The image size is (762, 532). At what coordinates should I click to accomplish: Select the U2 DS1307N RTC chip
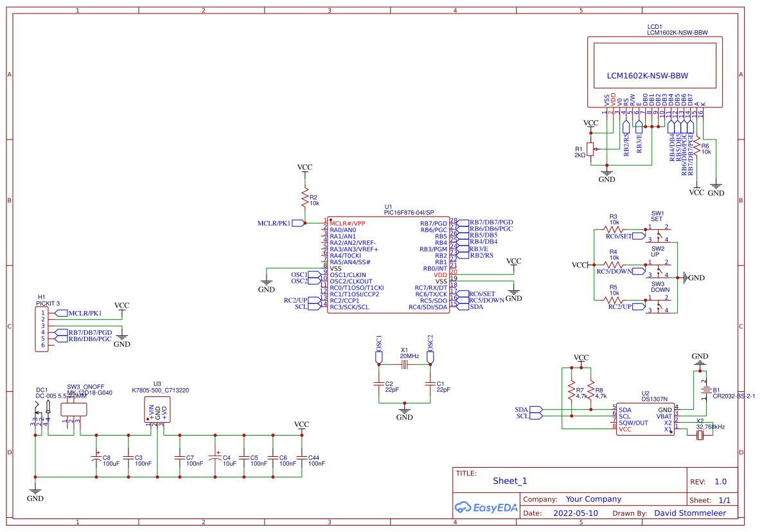point(645,419)
